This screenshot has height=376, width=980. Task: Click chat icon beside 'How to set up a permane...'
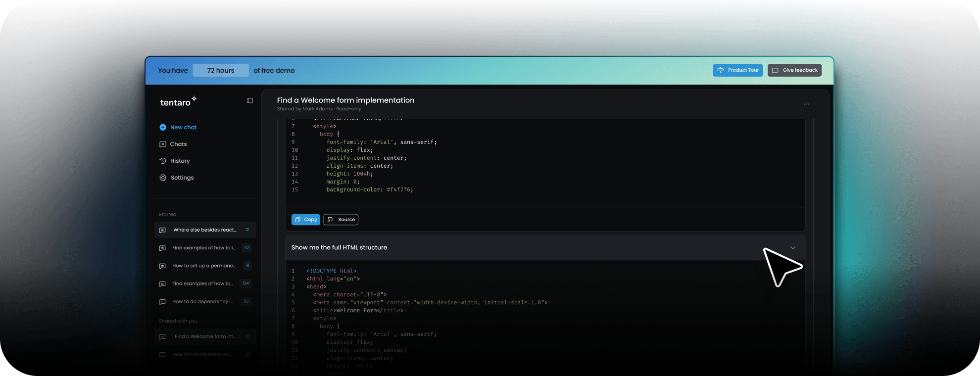[162, 266]
